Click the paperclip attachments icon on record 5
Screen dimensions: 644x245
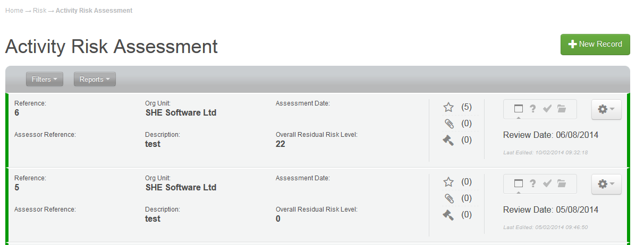pos(448,198)
